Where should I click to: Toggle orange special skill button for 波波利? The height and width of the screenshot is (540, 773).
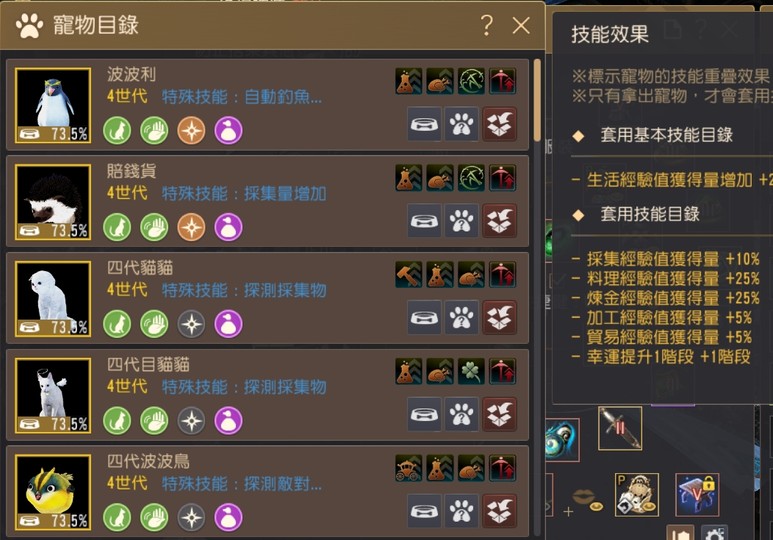point(191,131)
